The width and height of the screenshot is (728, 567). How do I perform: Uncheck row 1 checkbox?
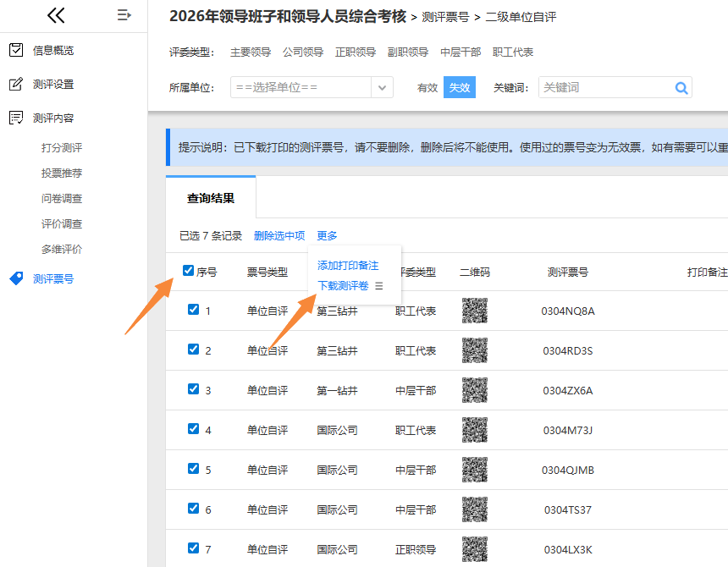[x=193, y=310]
